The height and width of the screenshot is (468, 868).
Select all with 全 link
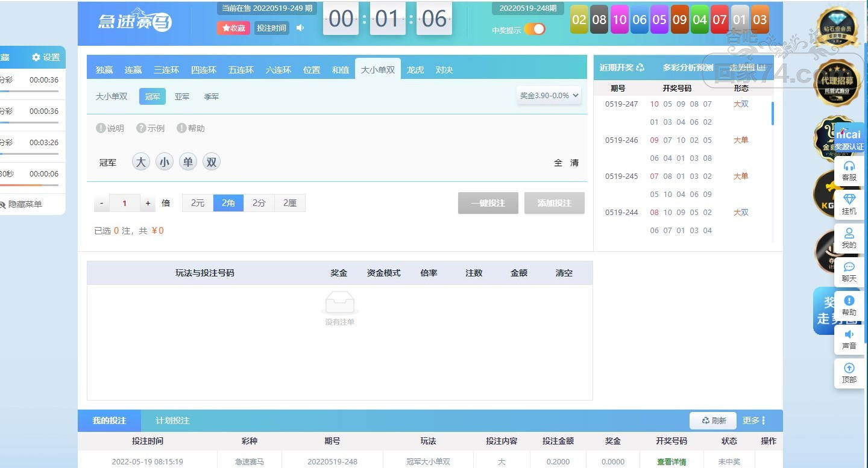coord(558,163)
